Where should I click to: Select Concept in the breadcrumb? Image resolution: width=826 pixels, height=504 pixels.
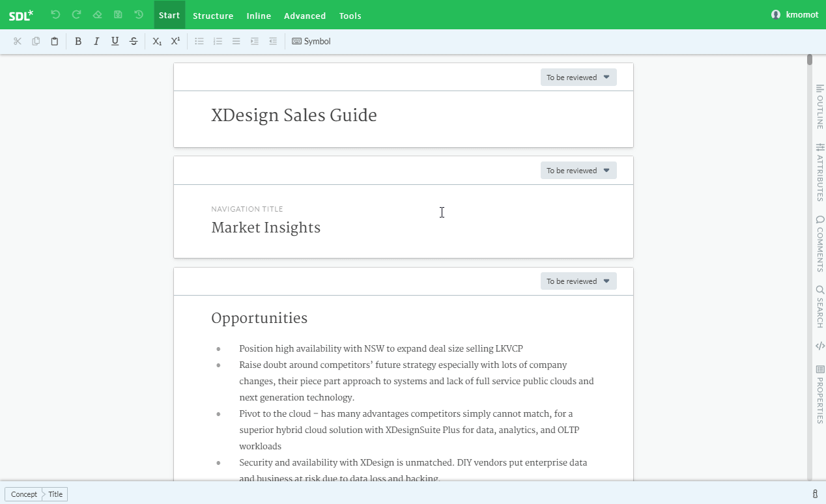point(24,494)
